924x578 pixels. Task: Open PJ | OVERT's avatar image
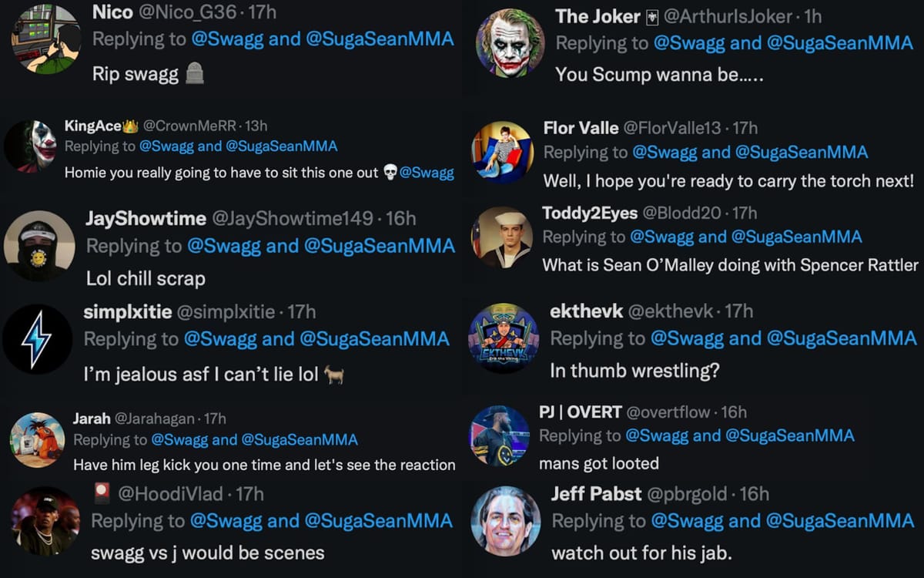click(x=499, y=435)
